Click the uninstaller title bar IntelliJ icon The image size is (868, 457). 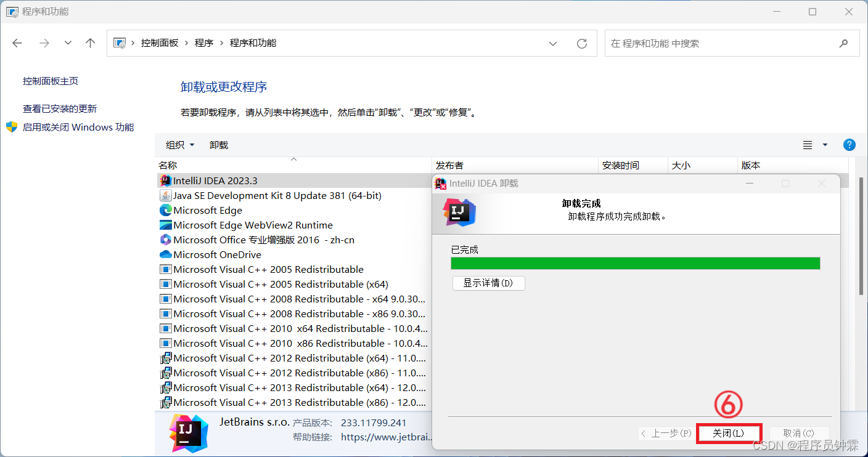tap(441, 183)
